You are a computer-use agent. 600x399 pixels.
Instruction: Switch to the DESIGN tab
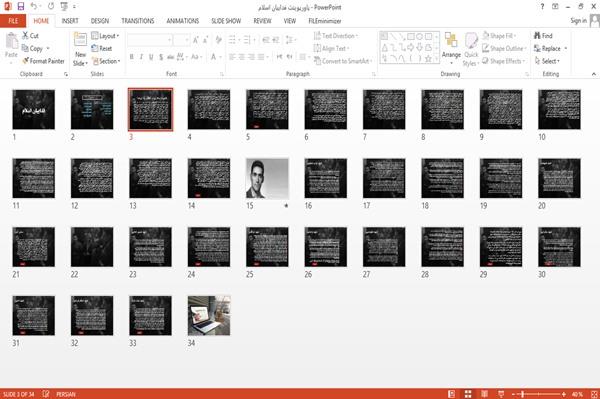point(99,21)
